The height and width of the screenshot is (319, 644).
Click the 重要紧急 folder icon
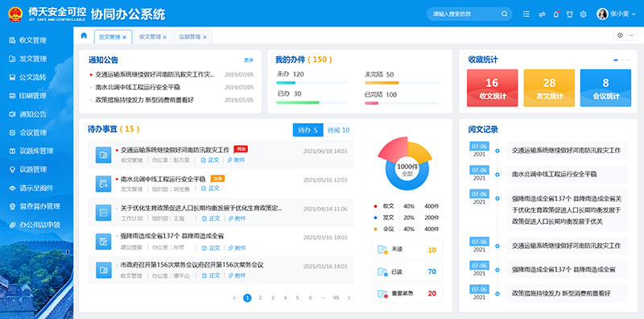point(382,293)
